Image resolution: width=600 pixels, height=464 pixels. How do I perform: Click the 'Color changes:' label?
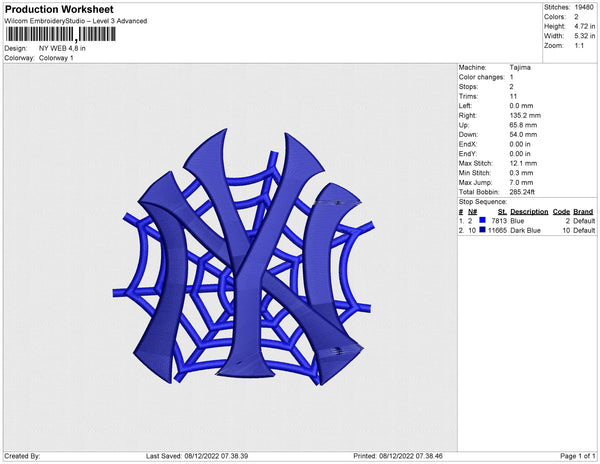482,77
